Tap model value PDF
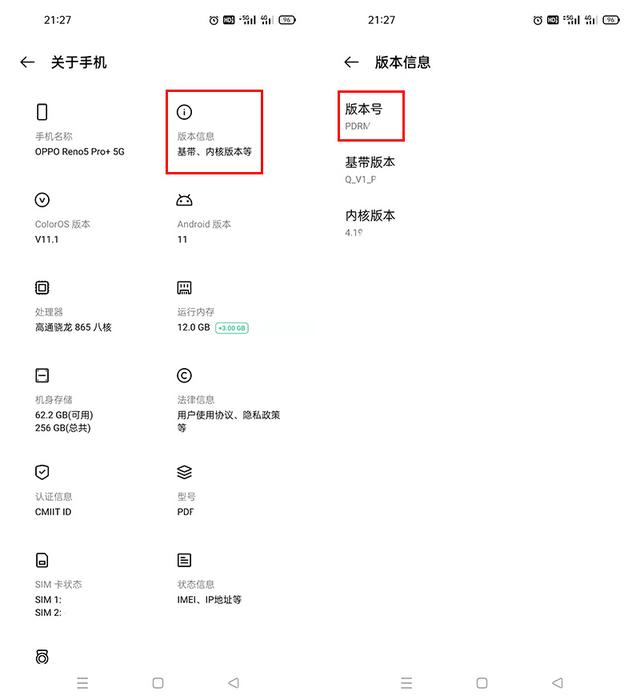This screenshot has height=696, width=640. (x=186, y=512)
